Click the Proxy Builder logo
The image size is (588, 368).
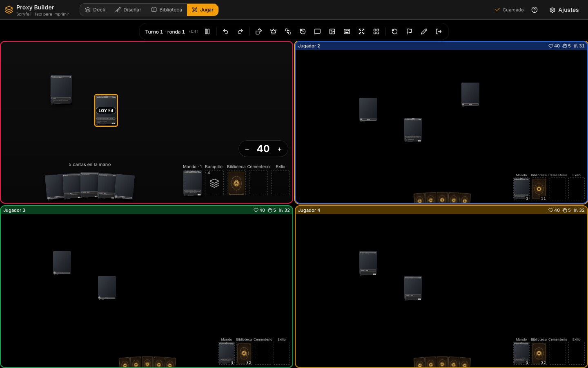(x=9, y=10)
